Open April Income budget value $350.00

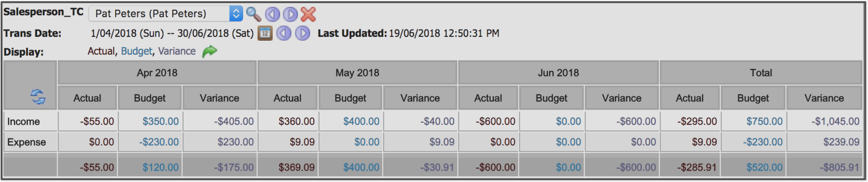click(x=160, y=121)
